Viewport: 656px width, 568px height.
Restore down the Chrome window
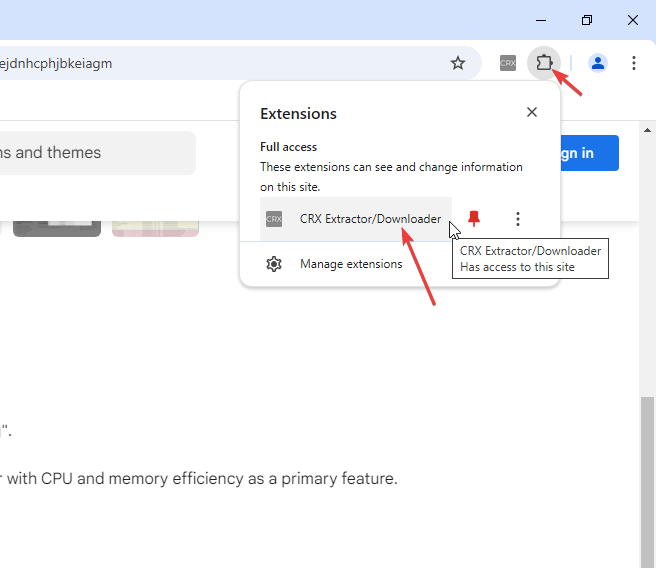(587, 20)
